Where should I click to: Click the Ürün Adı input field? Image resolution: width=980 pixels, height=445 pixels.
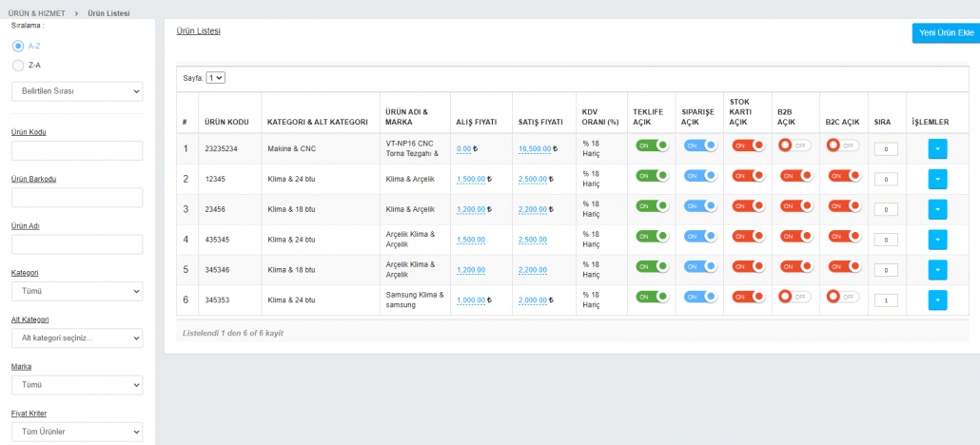(77, 244)
